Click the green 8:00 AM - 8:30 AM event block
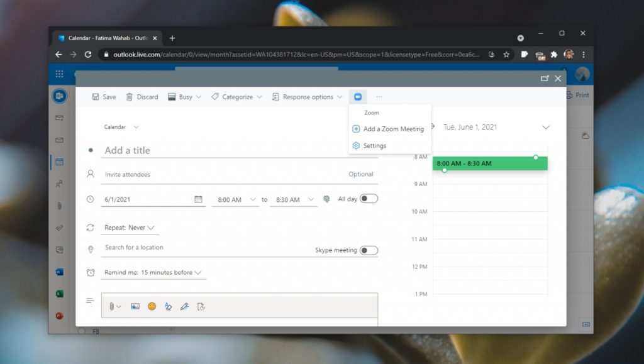644x364 pixels. point(489,163)
